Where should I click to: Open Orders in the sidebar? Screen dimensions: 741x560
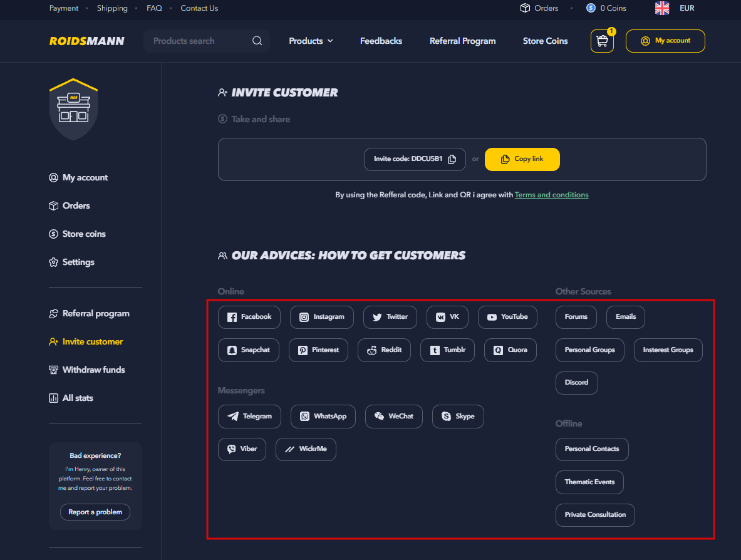70,206
